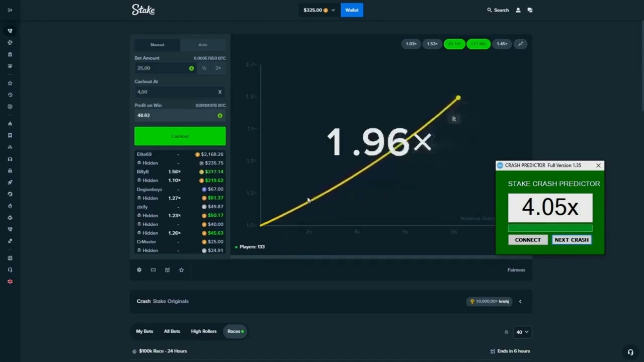The height and width of the screenshot is (362, 644).
Task: Open game settings gear icon
Action: point(139,270)
